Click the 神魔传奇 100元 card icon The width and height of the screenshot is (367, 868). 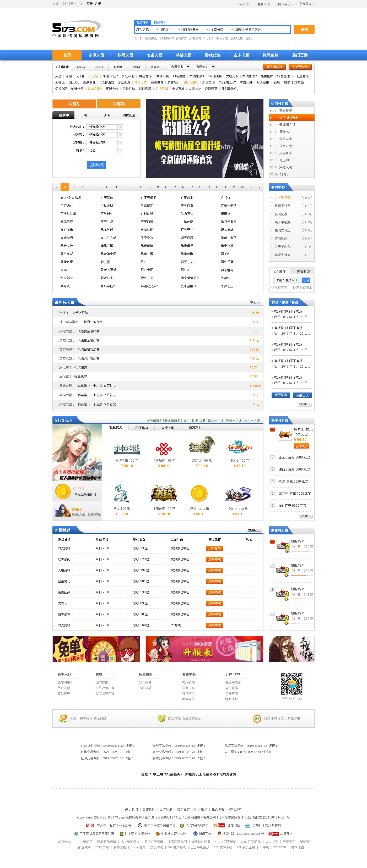coord(164,494)
